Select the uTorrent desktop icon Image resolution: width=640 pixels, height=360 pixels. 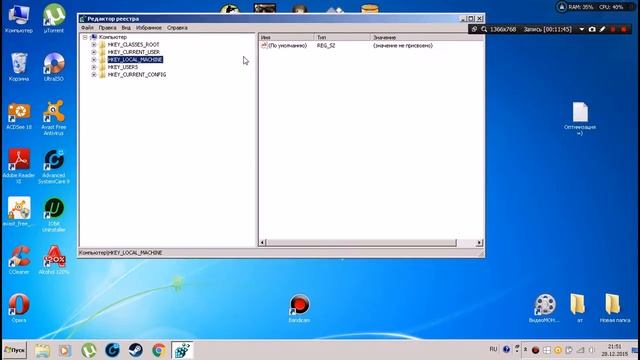[54, 18]
